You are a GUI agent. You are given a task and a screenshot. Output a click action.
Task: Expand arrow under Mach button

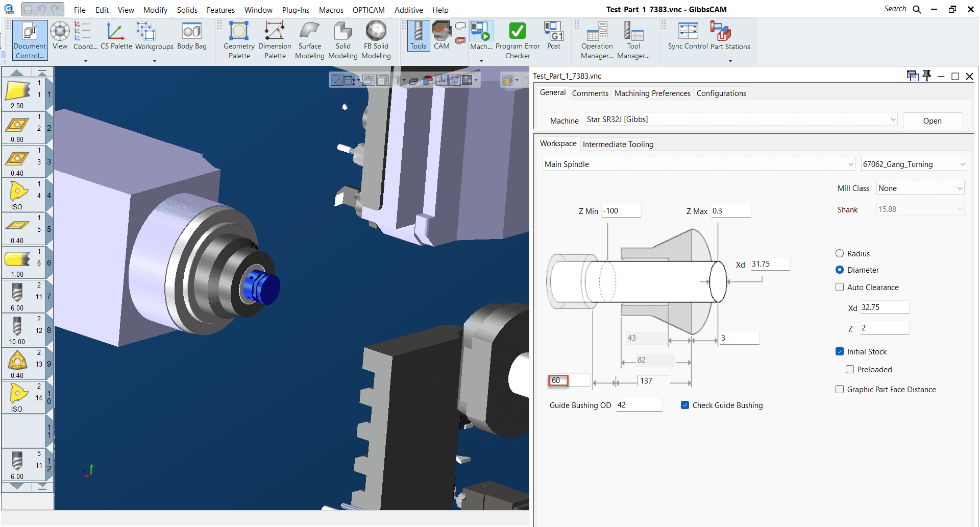pyautogui.click(x=481, y=61)
